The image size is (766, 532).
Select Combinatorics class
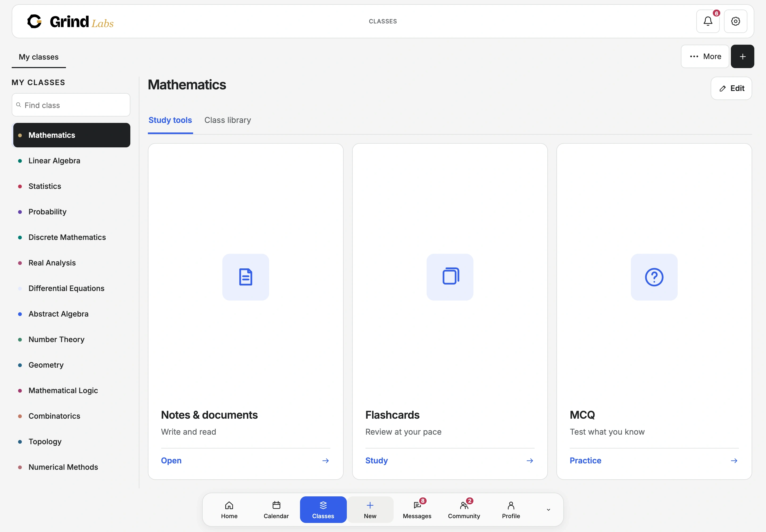click(x=71, y=416)
